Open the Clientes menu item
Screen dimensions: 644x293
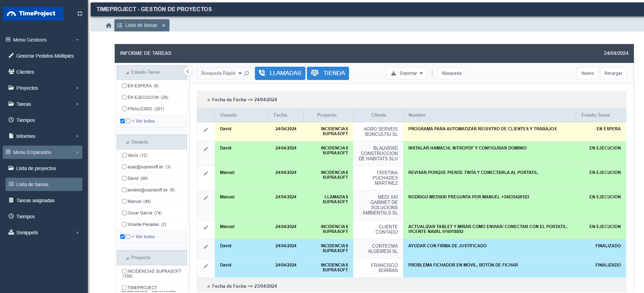point(44,72)
